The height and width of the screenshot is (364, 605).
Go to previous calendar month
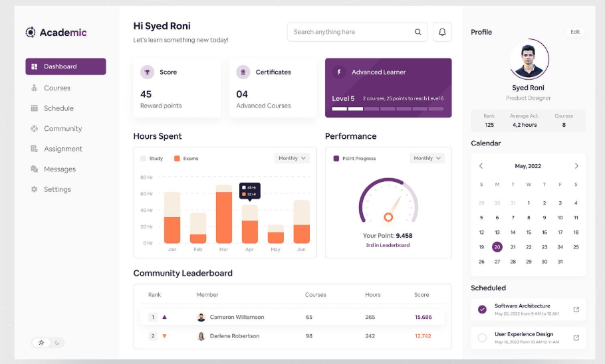tap(481, 166)
